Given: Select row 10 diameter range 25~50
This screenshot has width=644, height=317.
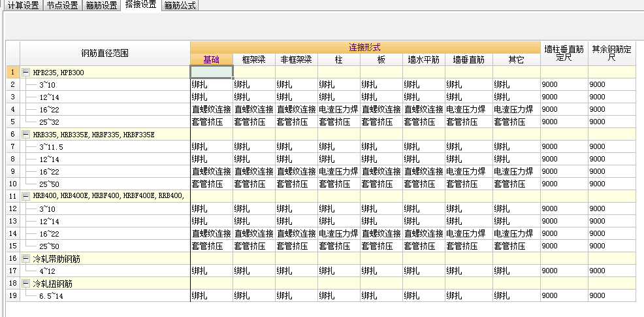Looking at the screenshot, I should (105, 184).
